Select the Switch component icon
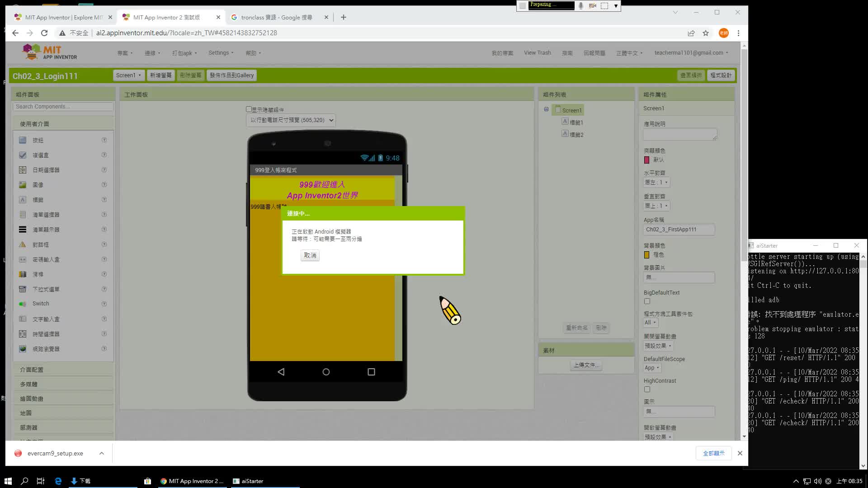868x488 pixels. coord(23,304)
